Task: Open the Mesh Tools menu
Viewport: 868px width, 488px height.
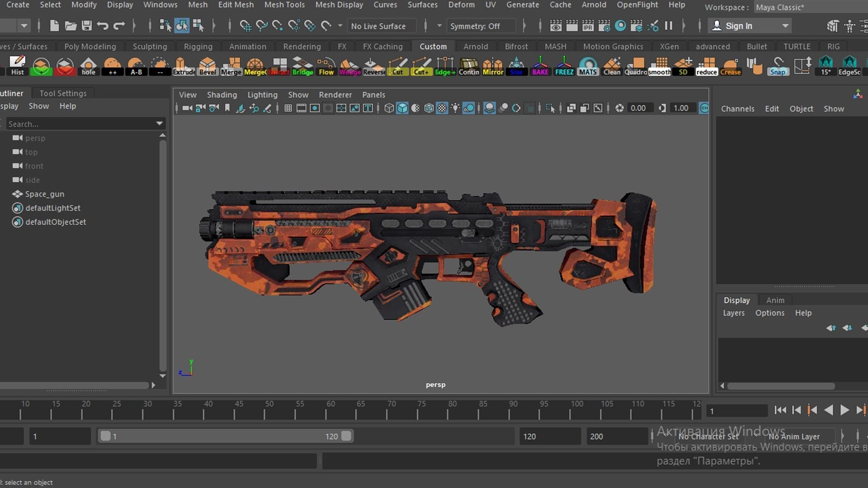Action: pyautogui.click(x=284, y=5)
